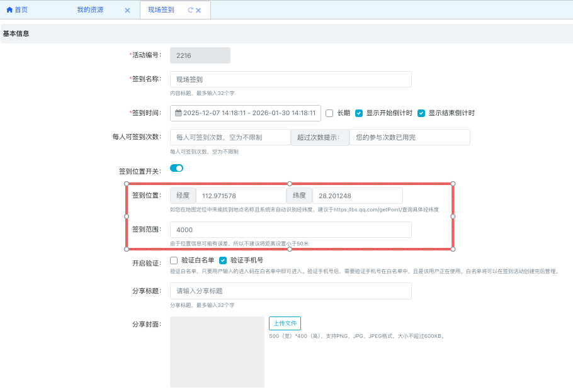
Task: Click the 每人可签到次数 input box
Action: tap(230, 137)
